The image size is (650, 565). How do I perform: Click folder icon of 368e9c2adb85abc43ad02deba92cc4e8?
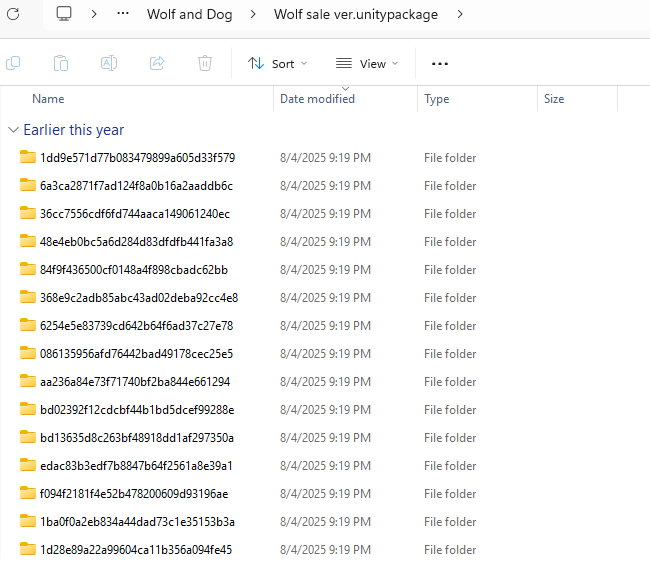[28, 297]
